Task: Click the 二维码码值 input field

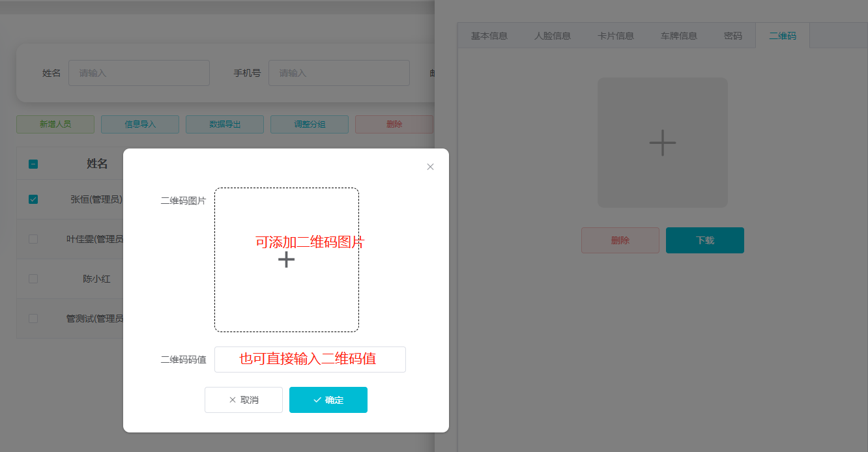Action: [310, 360]
